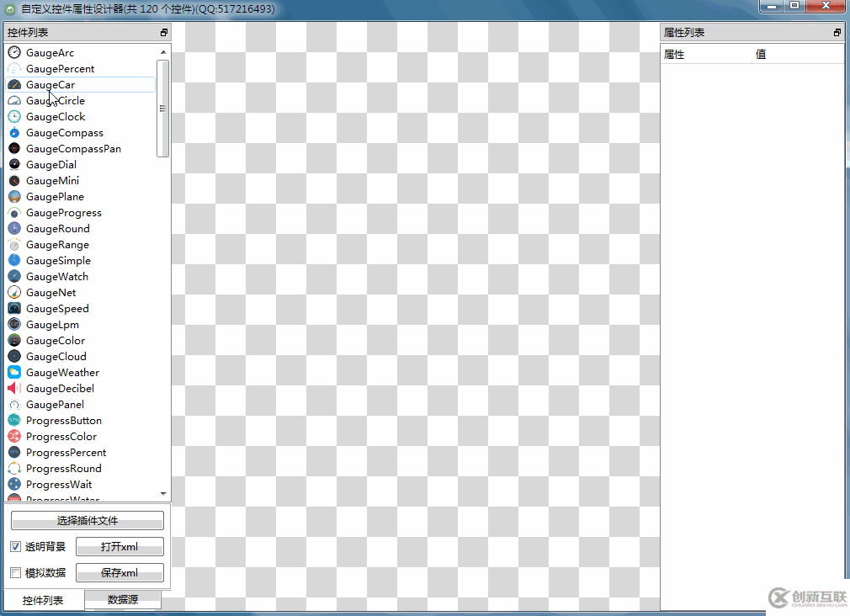This screenshot has width=850, height=616.
Task: Select the GaugePercent icon in list
Action: [x=14, y=69]
